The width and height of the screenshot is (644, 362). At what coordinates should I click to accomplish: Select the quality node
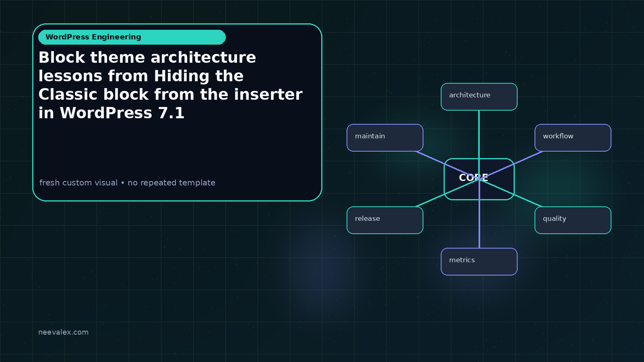tap(573, 220)
